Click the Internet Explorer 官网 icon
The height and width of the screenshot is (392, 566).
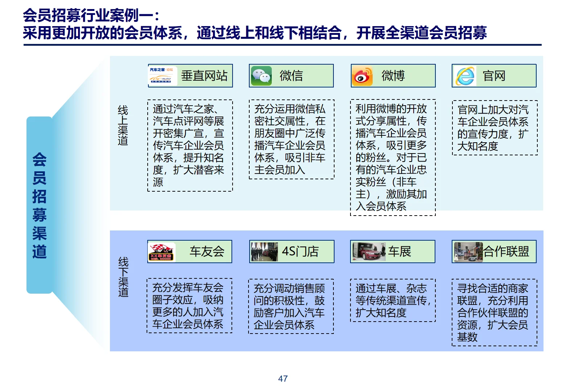[x=465, y=75]
